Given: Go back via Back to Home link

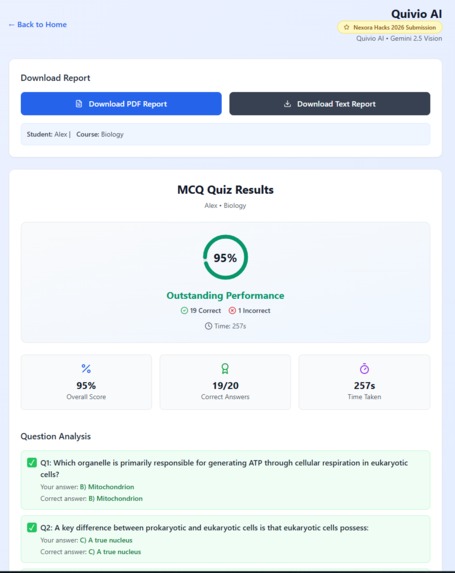Looking at the screenshot, I should tap(38, 24).
